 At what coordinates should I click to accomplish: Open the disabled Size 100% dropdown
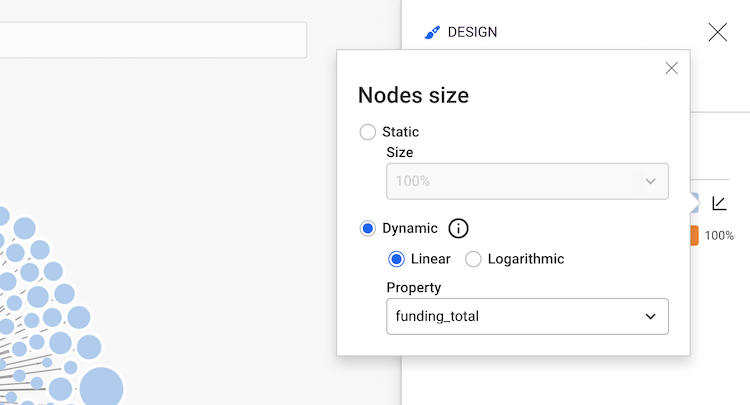pyautogui.click(x=526, y=181)
